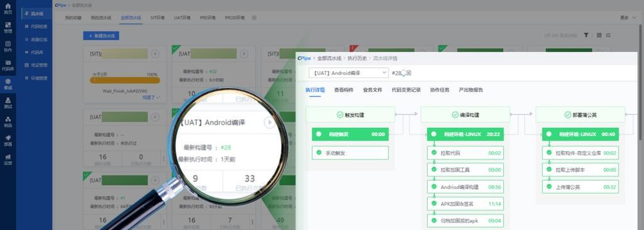Click build number #22 link
The image size is (644, 230).
tap(213, 71)
